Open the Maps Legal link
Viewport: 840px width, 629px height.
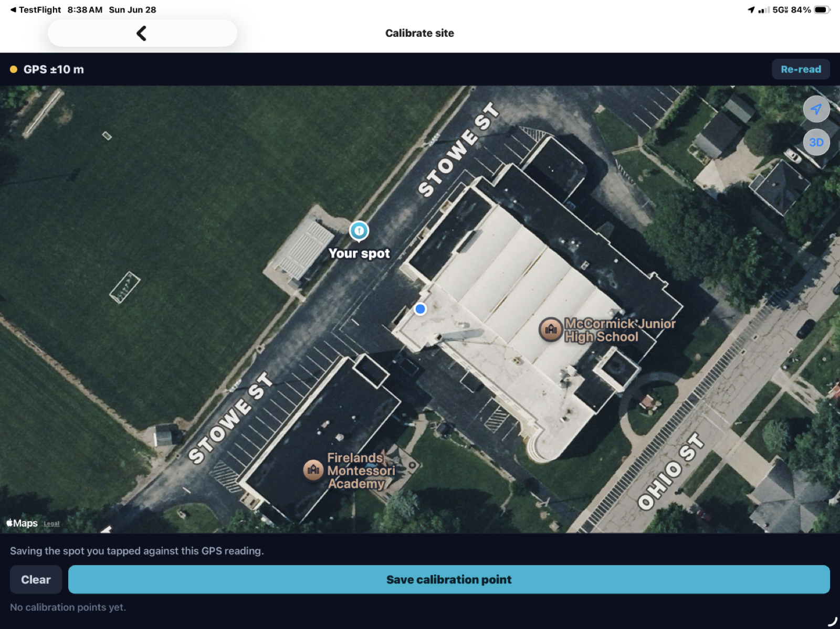(51, 524)
